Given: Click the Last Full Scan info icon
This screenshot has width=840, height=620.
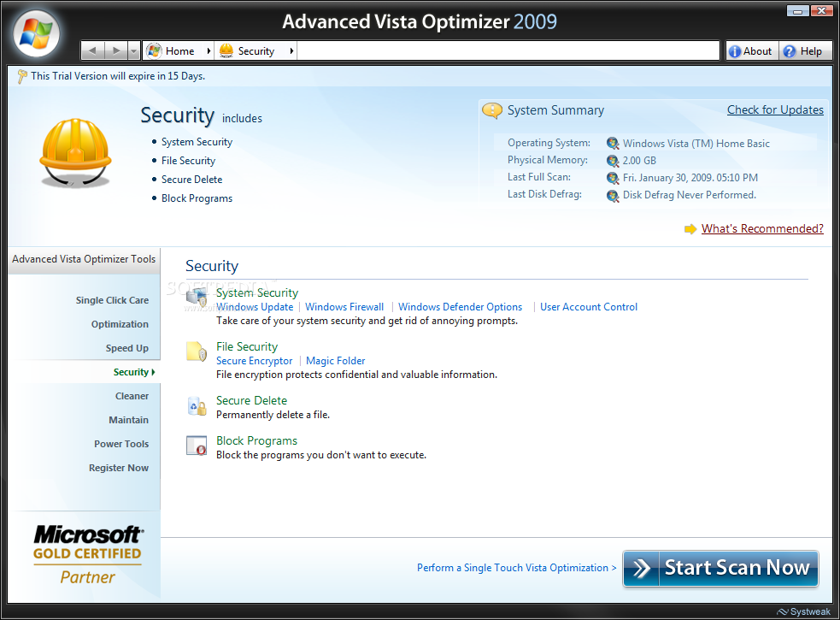Looking at the screenshot, I should click(613, 178).
